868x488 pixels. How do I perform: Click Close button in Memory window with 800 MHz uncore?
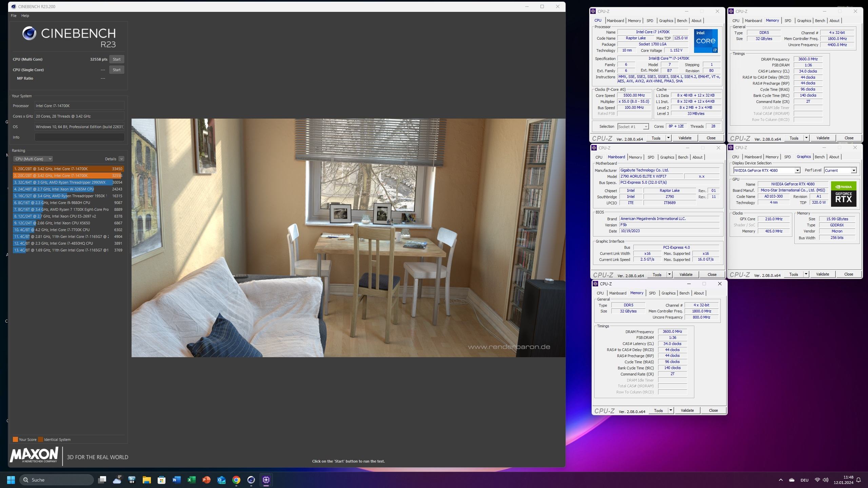(713, 410)
